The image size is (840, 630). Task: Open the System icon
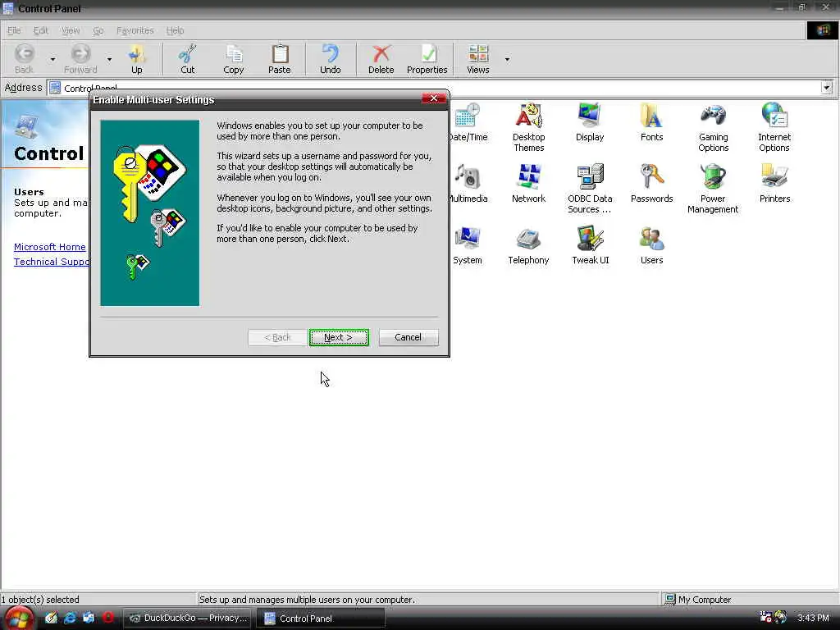point(467,246)
